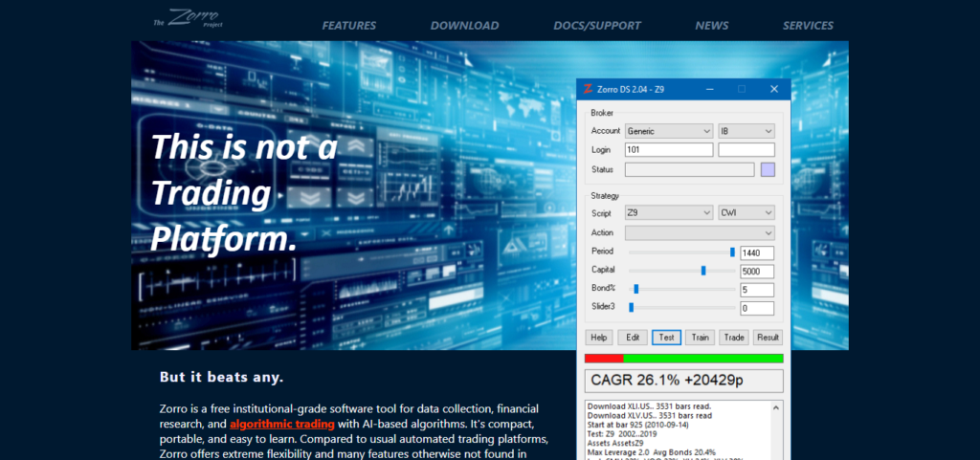The width and height of the screenshot is (980, 460).
Task: Open the Result button
Action: pyautogui.click(x=768, y=338)
